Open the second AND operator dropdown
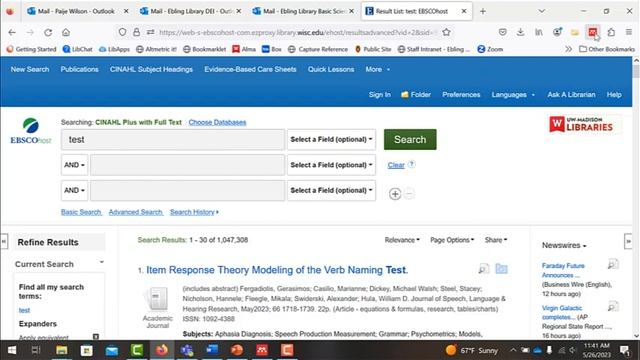The image size is (640, 360). [74, 190]
